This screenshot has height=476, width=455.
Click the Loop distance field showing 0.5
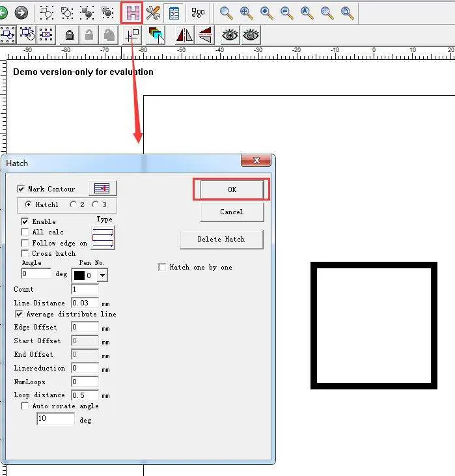85,395
